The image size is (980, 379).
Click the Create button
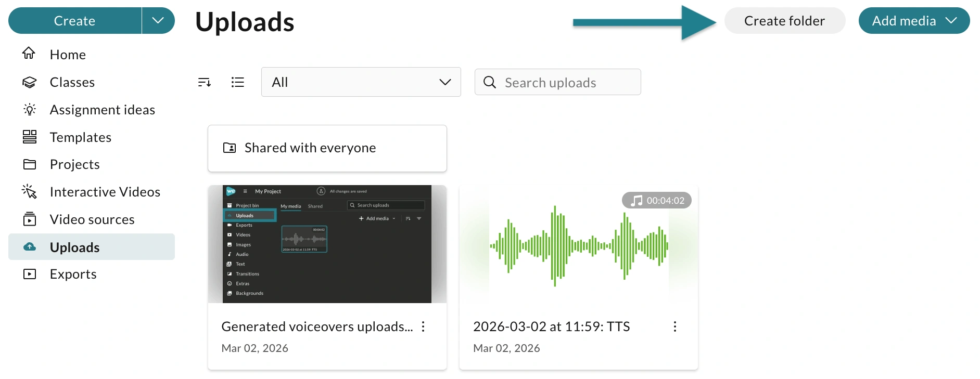tap(75, 21)
